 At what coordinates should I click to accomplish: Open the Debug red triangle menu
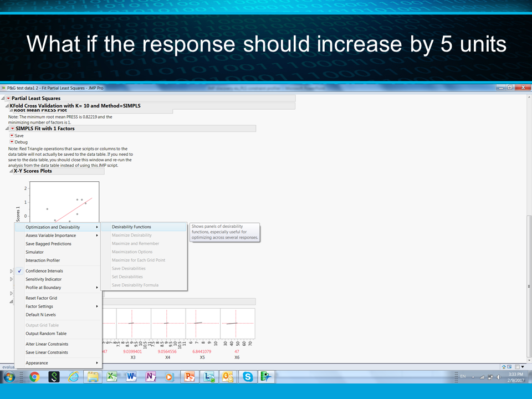11,140
